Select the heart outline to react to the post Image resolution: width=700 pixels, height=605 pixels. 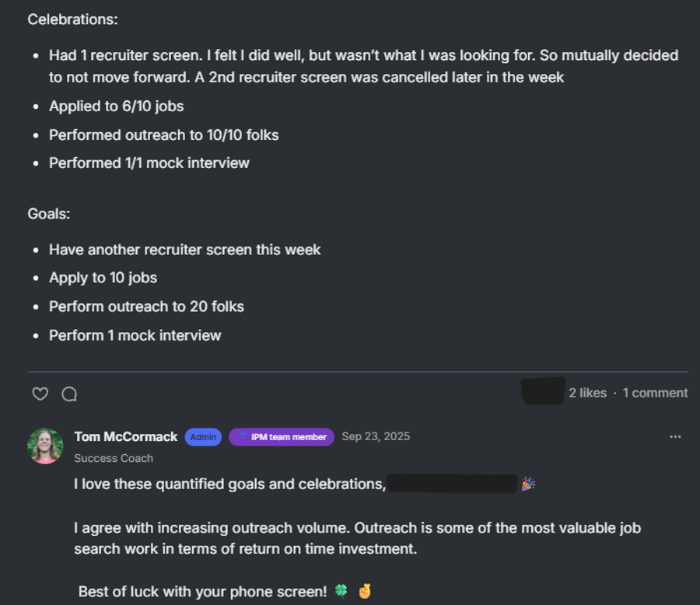tap(40, 394)
